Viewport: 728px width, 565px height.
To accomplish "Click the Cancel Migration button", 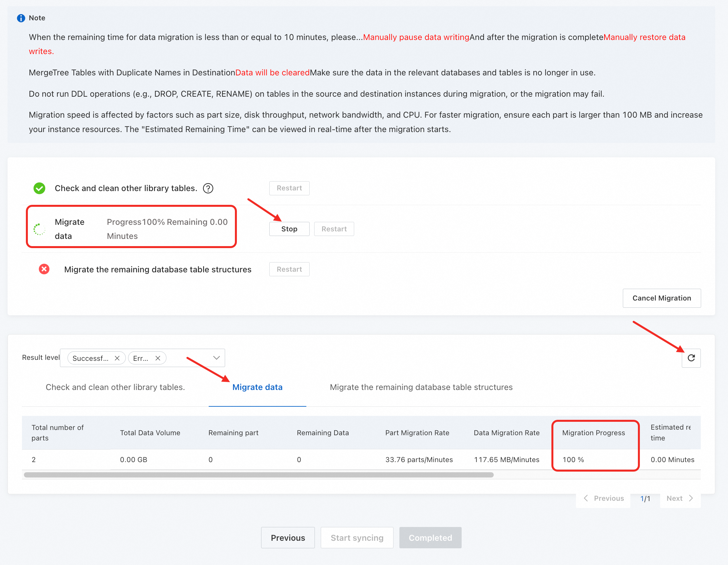I will point(661,298).
